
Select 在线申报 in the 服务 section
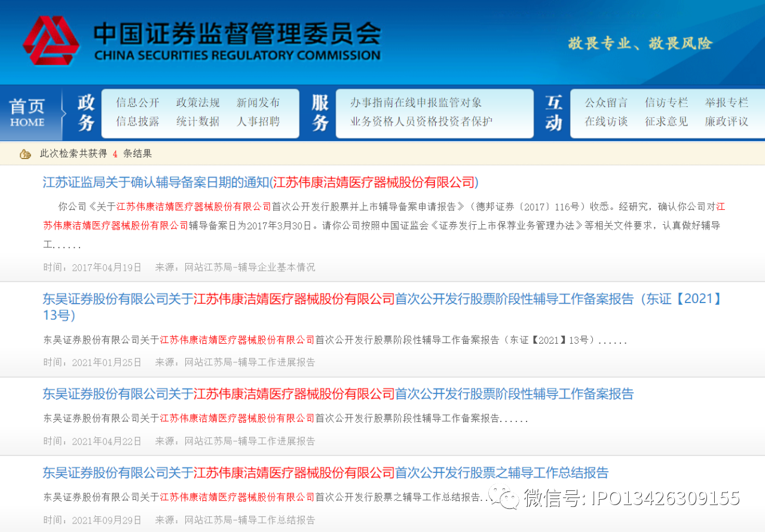416,103
